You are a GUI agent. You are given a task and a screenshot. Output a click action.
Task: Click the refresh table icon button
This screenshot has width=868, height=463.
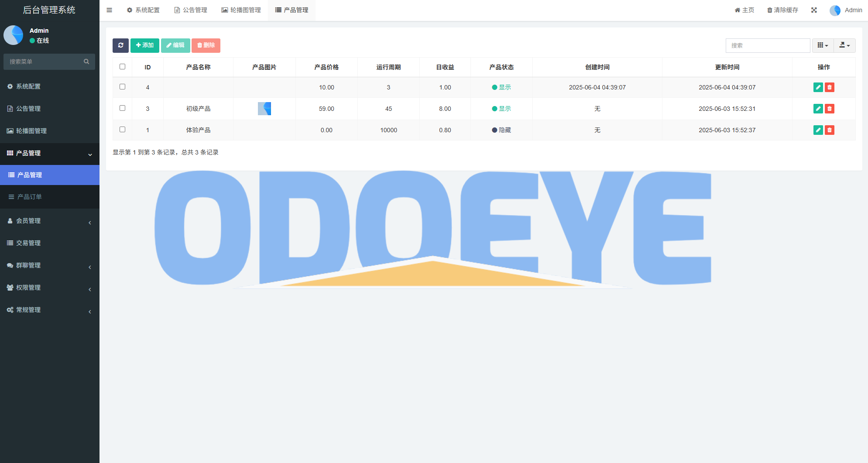120,45
